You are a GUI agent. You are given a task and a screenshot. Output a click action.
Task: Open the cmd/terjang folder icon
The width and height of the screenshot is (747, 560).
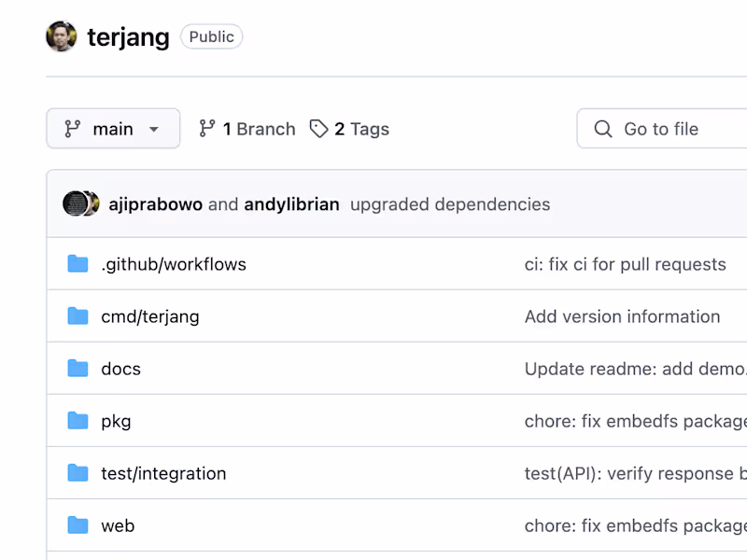pos(78,316)
